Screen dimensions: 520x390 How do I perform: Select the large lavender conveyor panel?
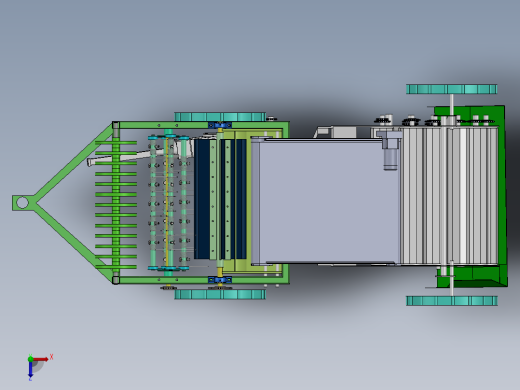pos(325,201)
